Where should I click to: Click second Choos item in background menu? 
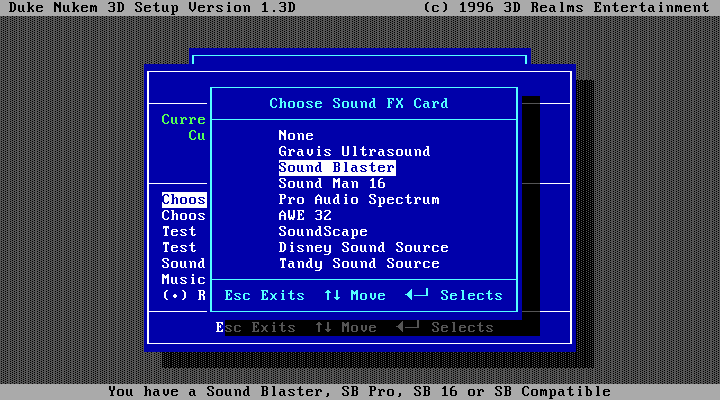[x=184, y=215]
